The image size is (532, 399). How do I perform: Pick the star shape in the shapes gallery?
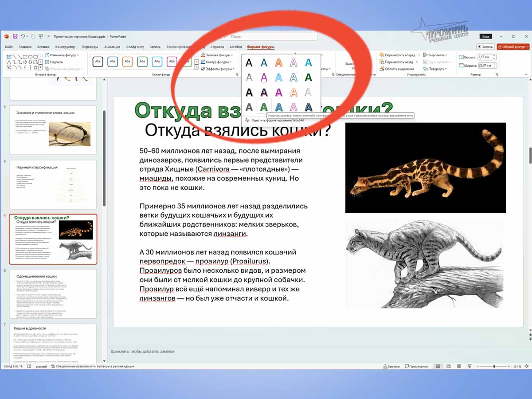pos(35,67)
